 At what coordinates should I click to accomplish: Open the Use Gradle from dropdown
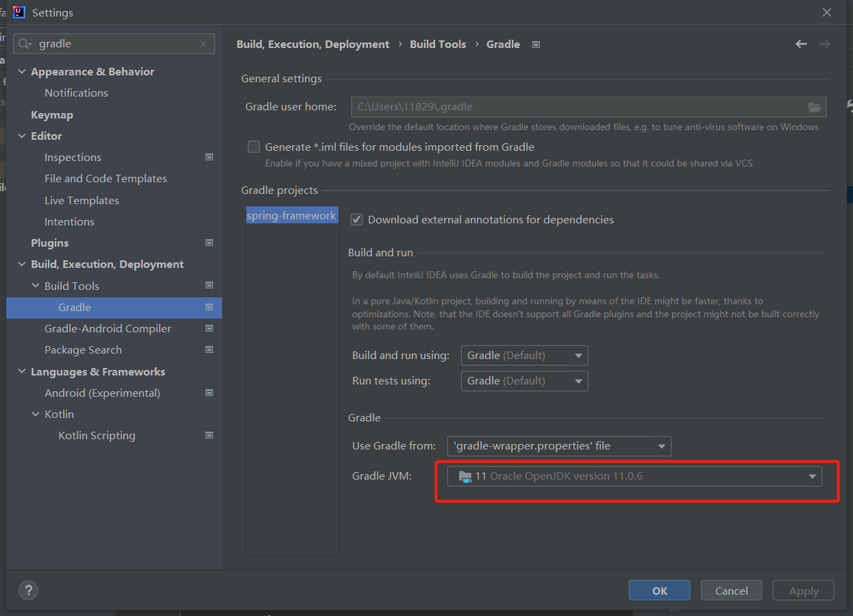pyautogui.click(x=558, y=446)
